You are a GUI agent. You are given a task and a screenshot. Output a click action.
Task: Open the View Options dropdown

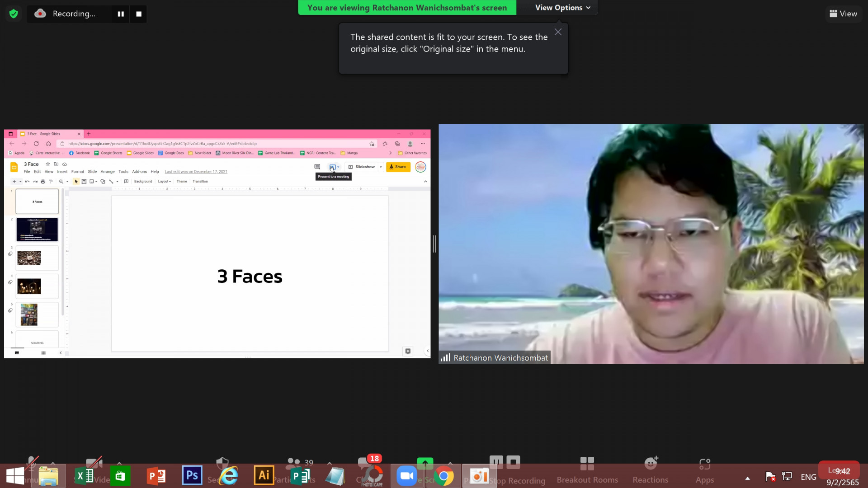click(563, 8)
